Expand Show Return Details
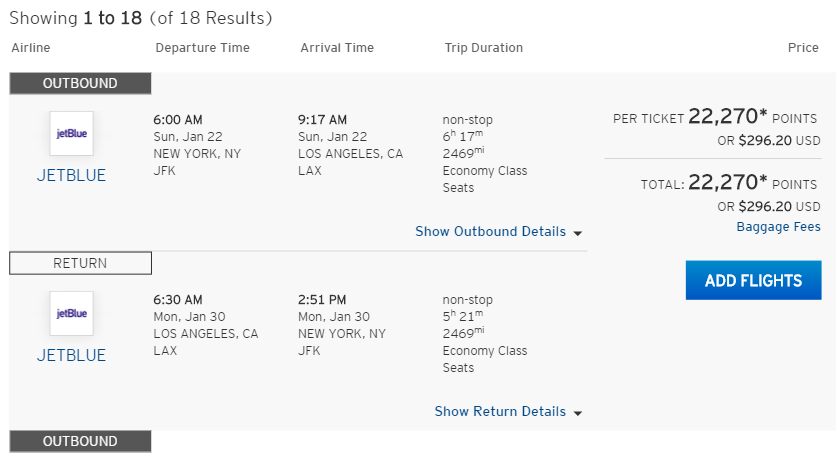Screen dimensions: 838x460 coord(500,411)
